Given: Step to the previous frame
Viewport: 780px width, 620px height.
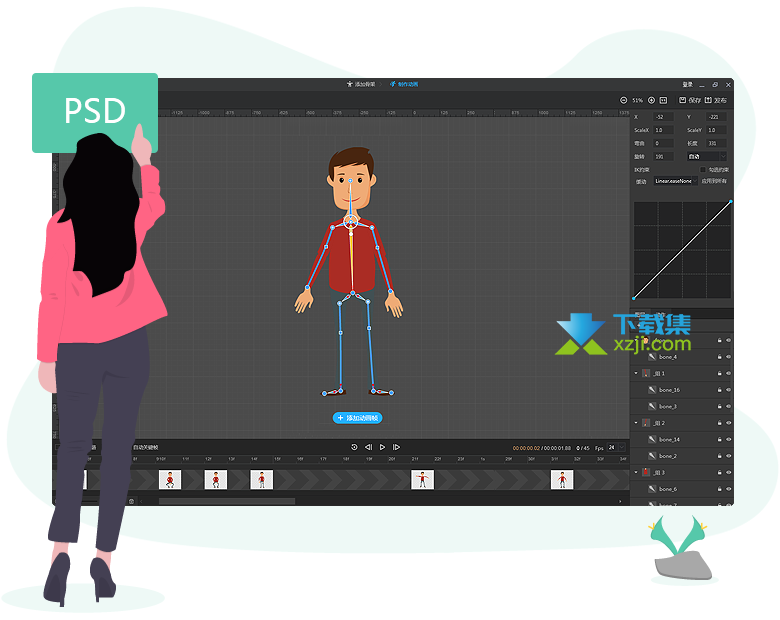Looking at the screenshot, I should (x=369, y=447).
